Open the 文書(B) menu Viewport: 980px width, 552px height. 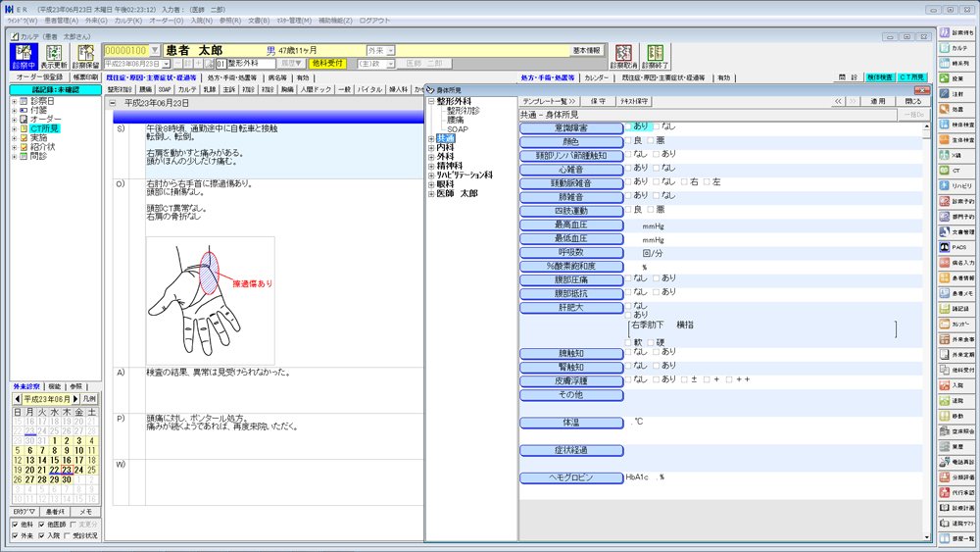click(258, 21)
